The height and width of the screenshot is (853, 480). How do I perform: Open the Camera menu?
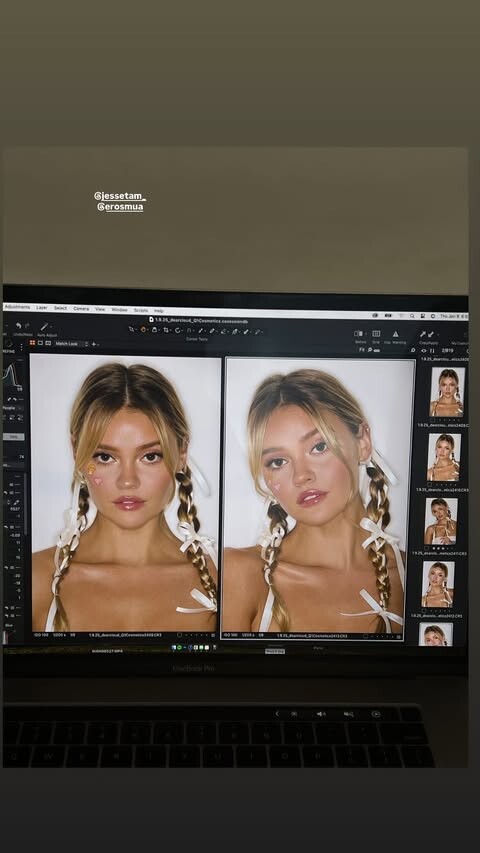point(81,308)
